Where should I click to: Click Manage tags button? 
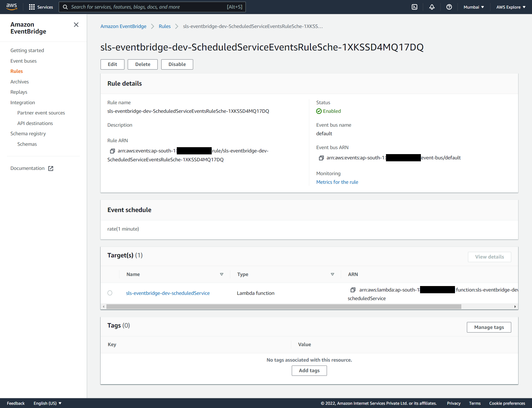(x=489, y=327)
